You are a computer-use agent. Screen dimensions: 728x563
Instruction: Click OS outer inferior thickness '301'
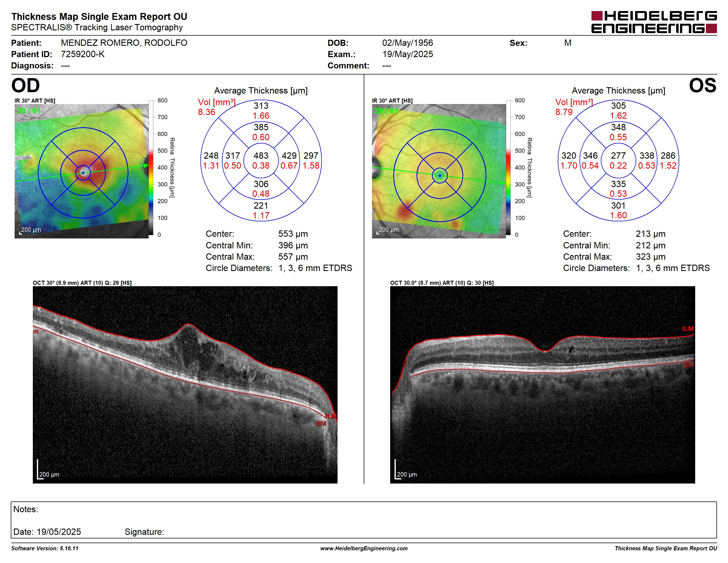[x=618, y=206]
